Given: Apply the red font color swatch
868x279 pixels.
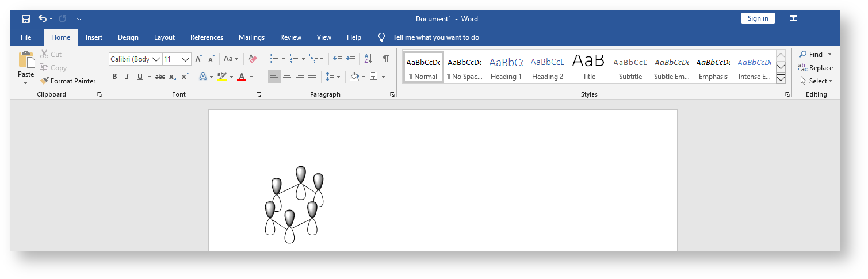Looking at the screenshot, I should (x=242, y=77).
